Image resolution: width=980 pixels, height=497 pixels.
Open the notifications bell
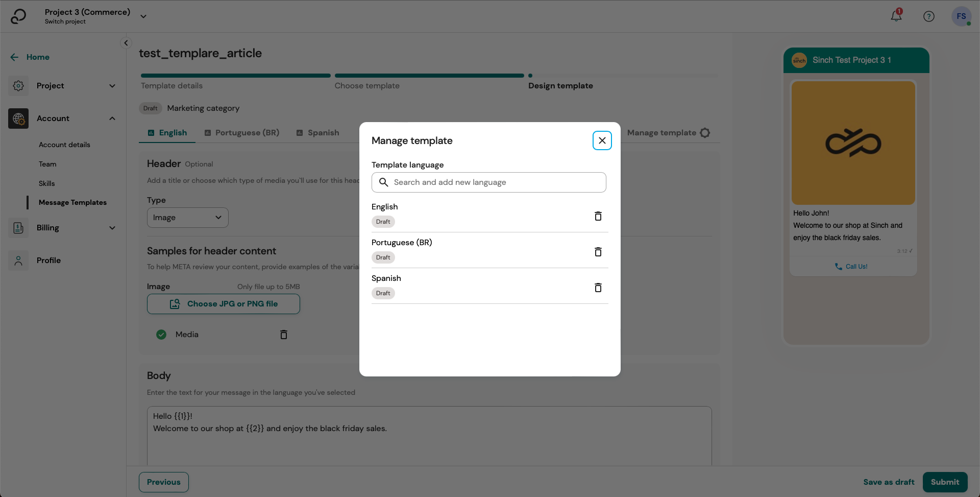point(896,16)
